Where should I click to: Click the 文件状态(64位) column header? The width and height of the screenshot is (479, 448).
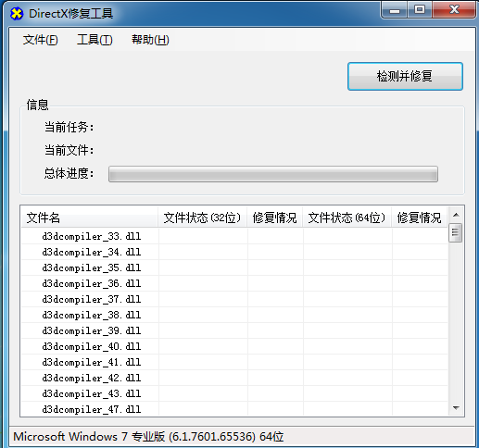coord(347,218)
